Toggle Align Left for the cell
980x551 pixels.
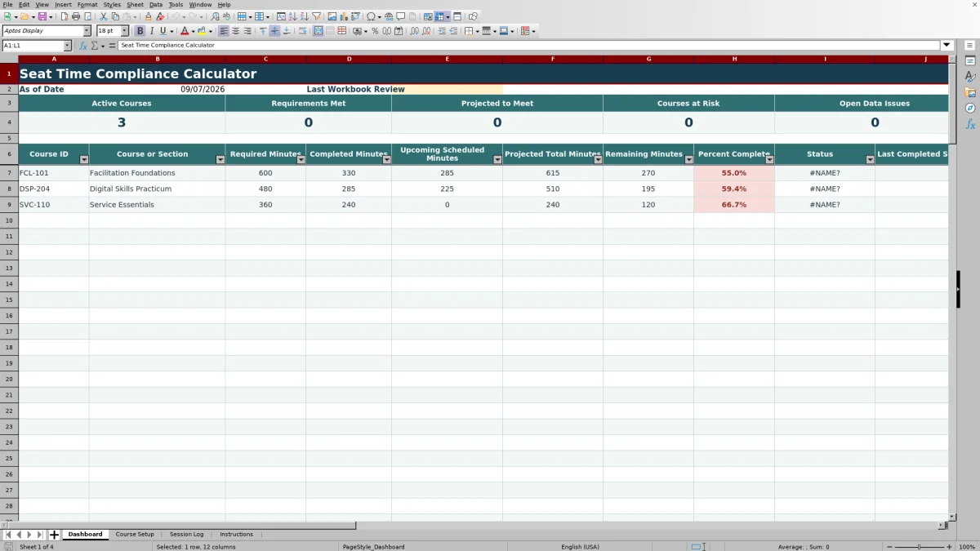pos(224,31)
